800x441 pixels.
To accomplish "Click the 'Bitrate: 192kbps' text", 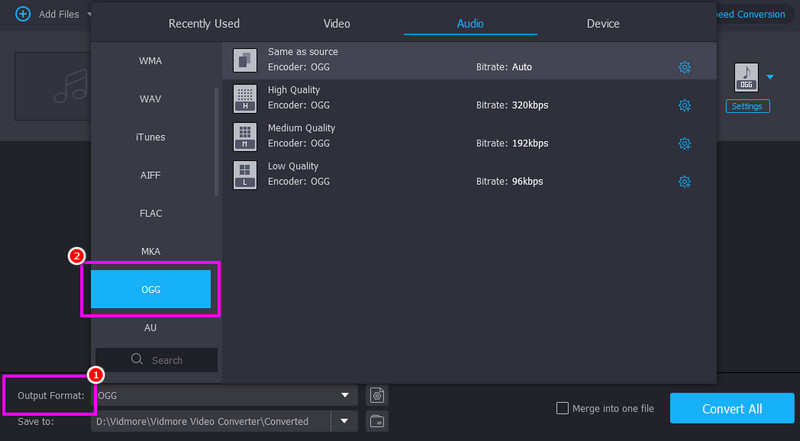I will [x=512, y=143].
